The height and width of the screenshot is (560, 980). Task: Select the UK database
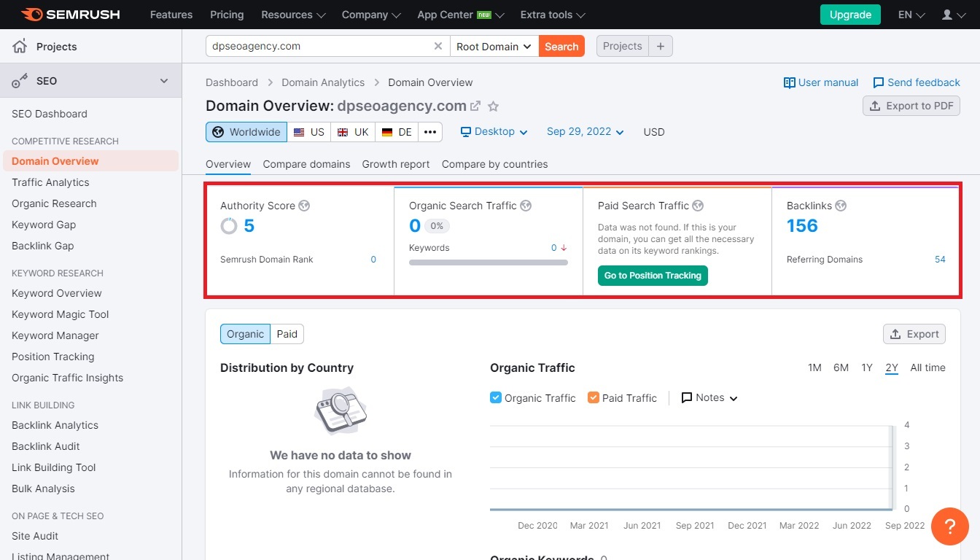(353, 132)
